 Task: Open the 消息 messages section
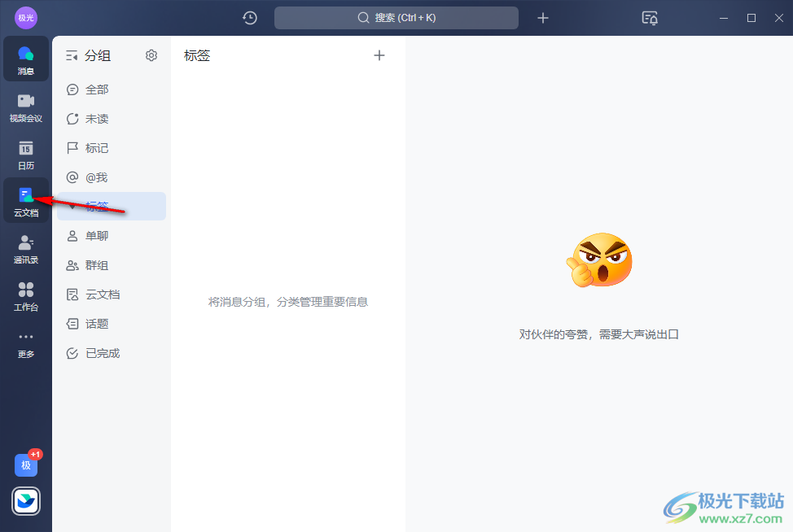click(26, 59)
